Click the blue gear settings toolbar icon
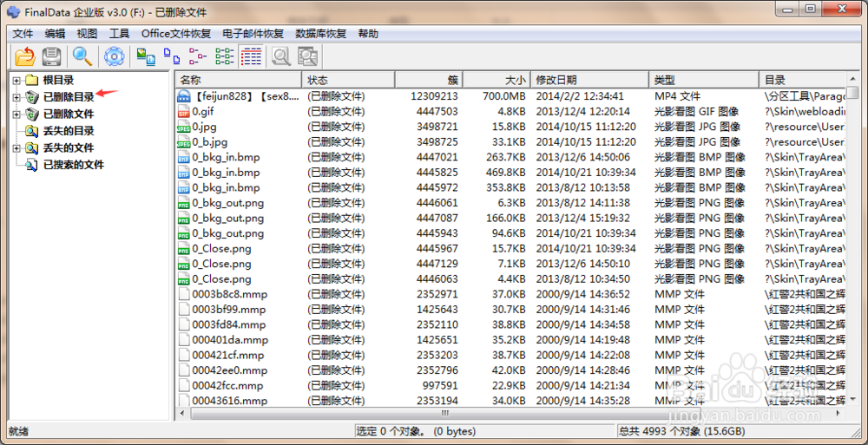The height and width of the screenshot is (445, 868). click(114, 56)
